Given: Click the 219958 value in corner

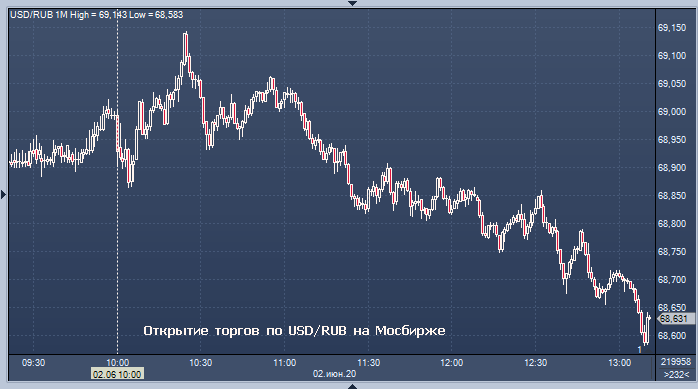Looking at the screenshot, I should (676, 362).
